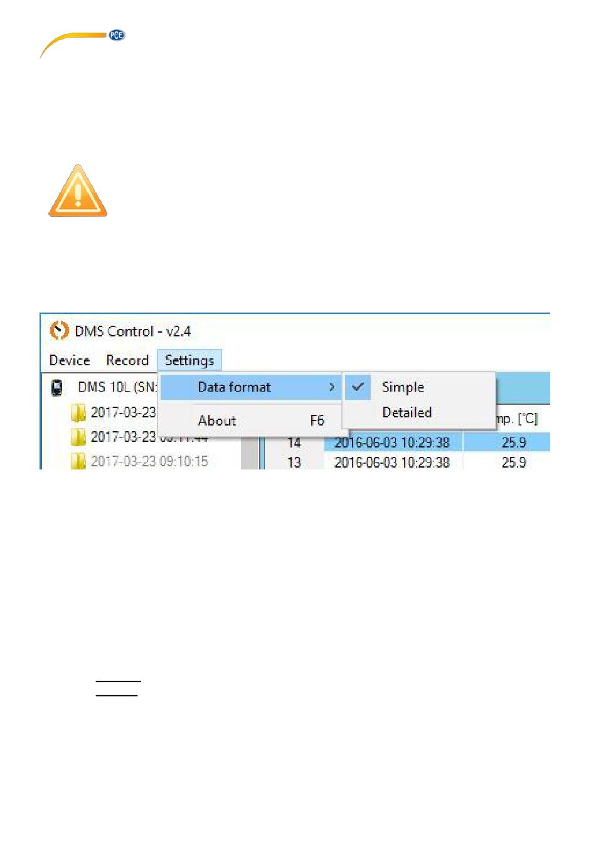Open the Record menu
The height and width of the screenshot is (868, 596).
(x=127, y=360)
